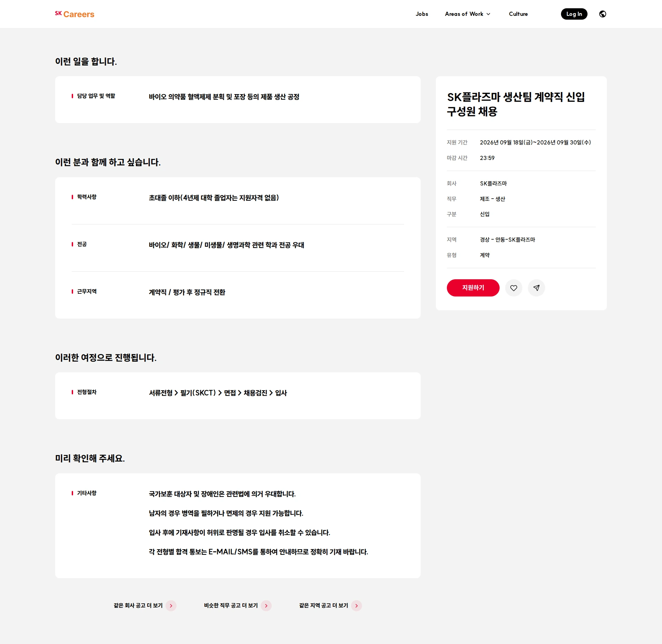
Task: Select company value SK플라즈마
Action: (x=493, y=183)
